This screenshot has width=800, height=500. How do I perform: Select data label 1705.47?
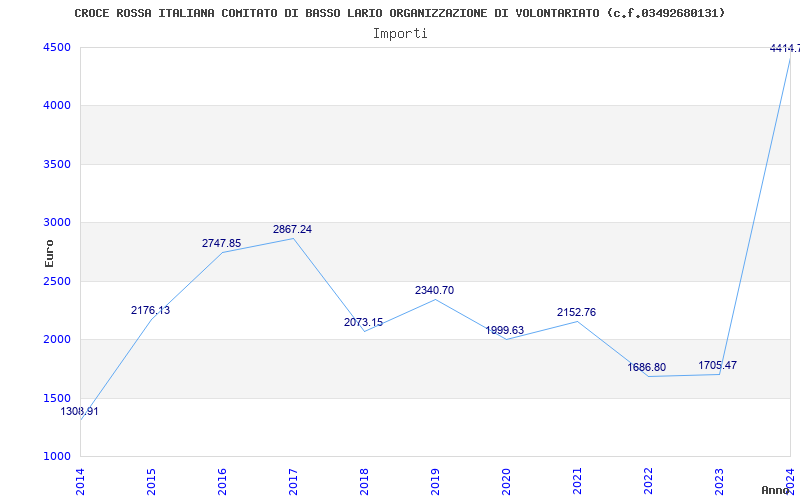(717, 365)
